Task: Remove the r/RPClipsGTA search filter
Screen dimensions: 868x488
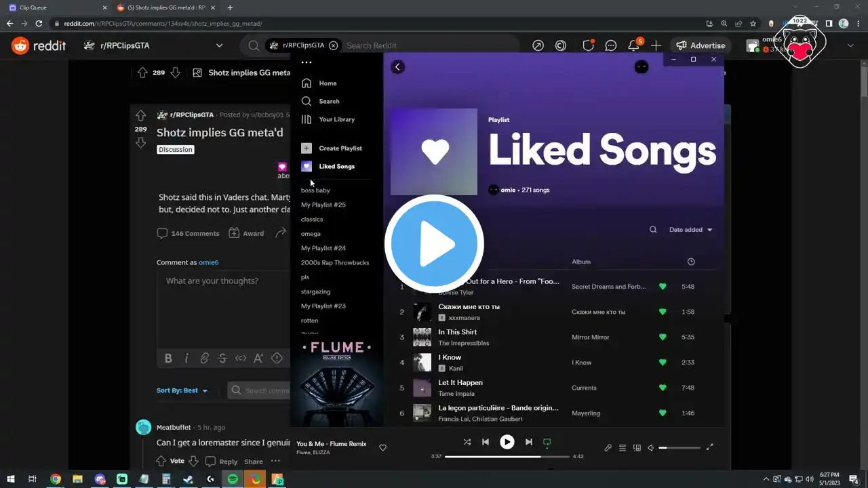Action: point(333,45)
